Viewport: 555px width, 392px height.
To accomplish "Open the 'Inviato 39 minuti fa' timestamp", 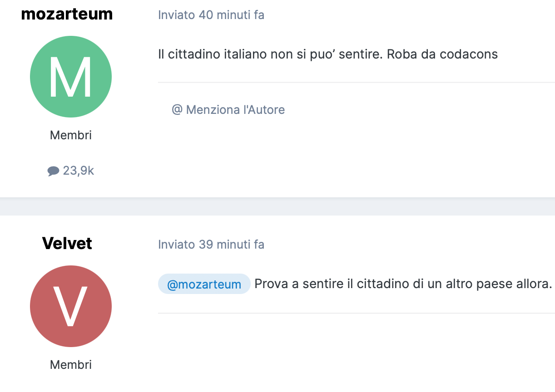I will (x=211, y=245).
